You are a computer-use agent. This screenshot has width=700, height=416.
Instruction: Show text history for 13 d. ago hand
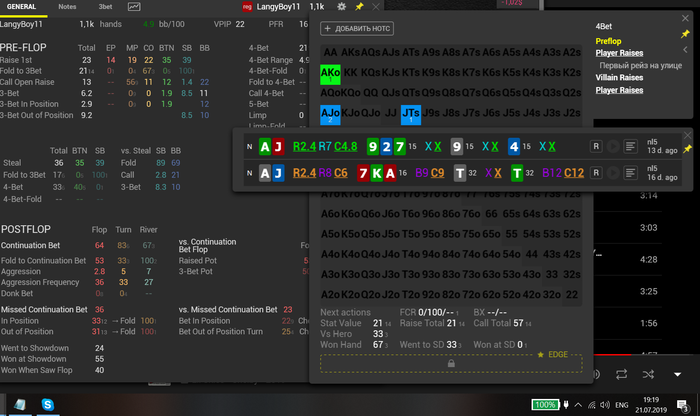(x=630, y=146)
